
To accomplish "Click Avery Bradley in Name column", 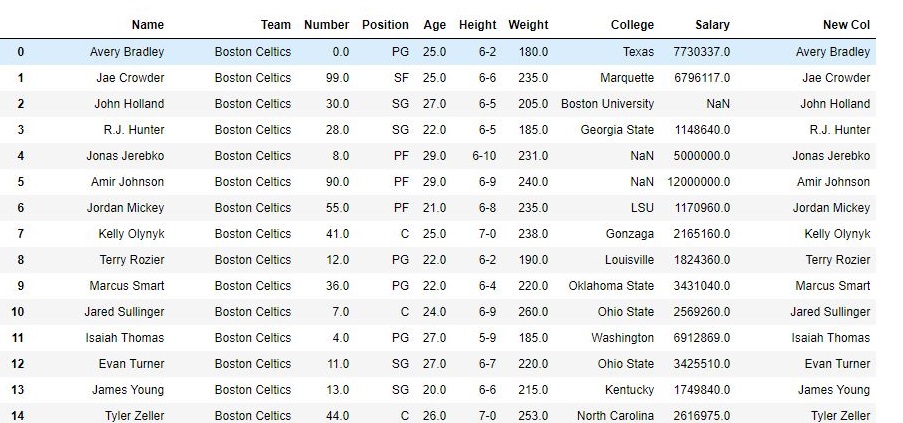I will click(127, 52).
